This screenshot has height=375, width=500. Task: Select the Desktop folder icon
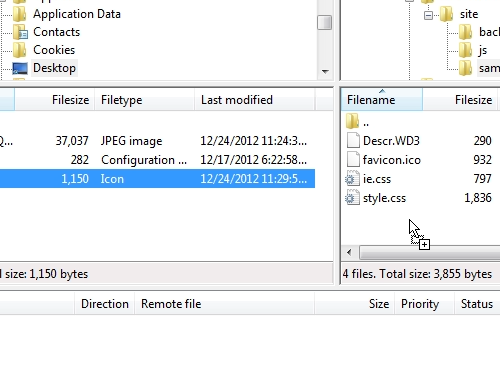20,68
